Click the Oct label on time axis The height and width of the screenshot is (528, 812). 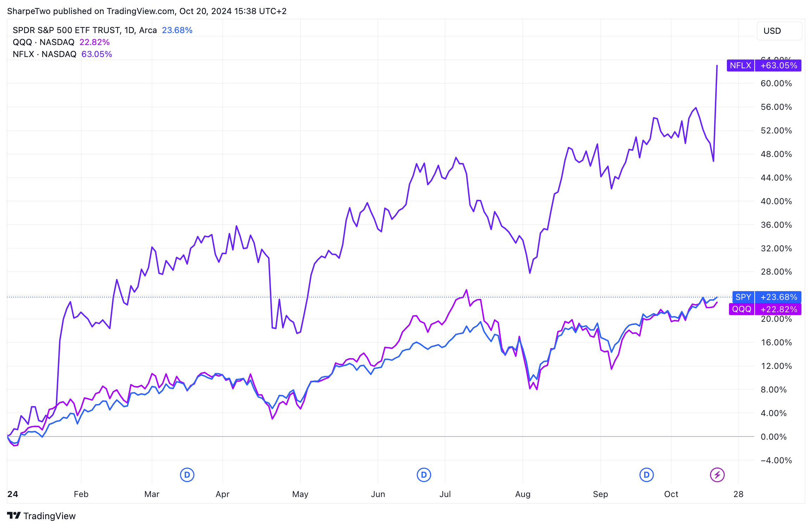coord(671,494)
